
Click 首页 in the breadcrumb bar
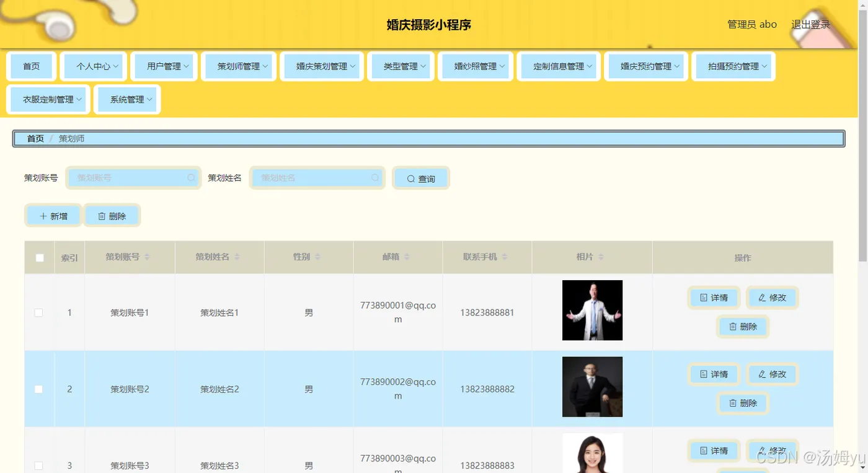35,139
